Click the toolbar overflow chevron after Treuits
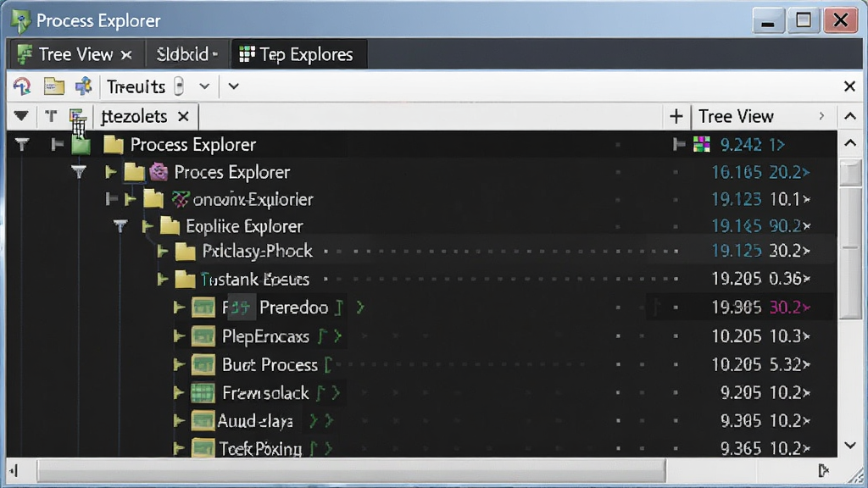 click(x=234, y=87)
